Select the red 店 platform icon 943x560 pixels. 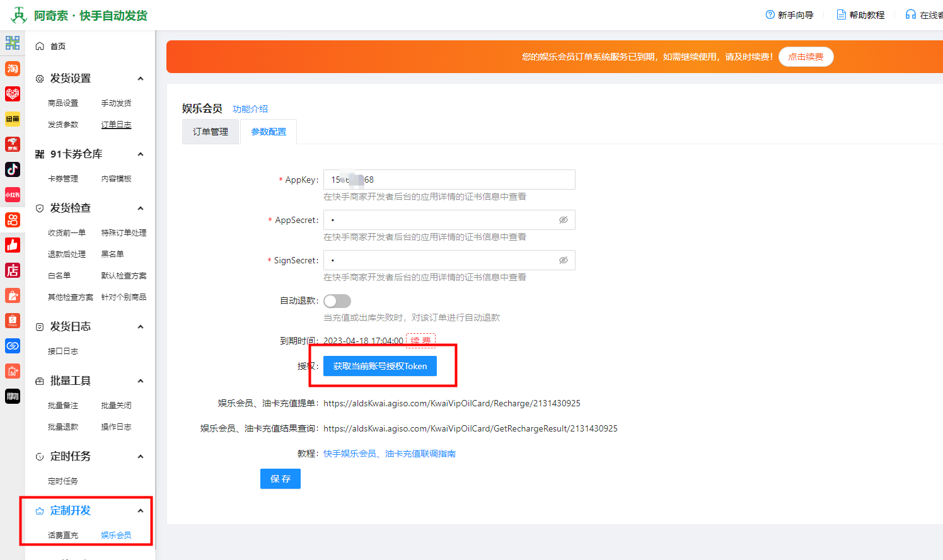[13, 270]
